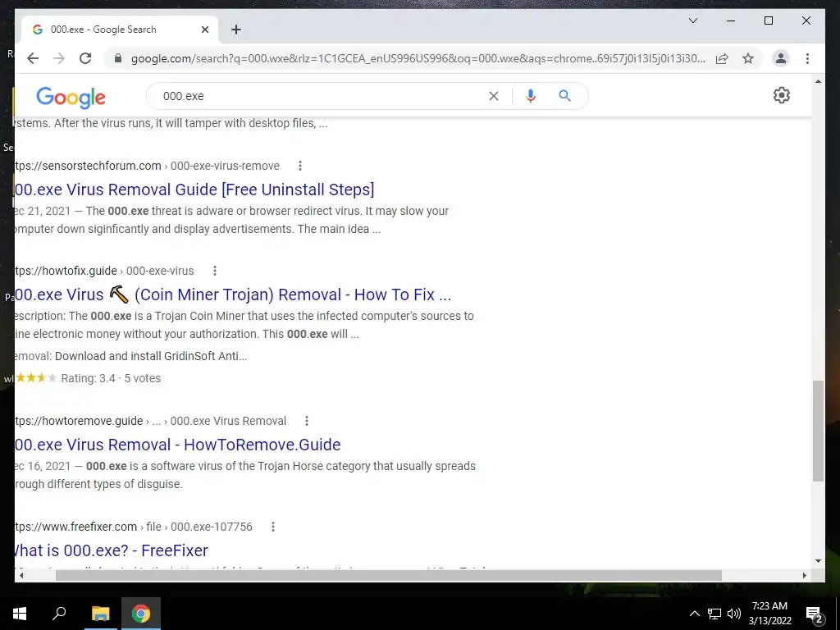
Task: Clear the search box text
Action: pos(493,96)
